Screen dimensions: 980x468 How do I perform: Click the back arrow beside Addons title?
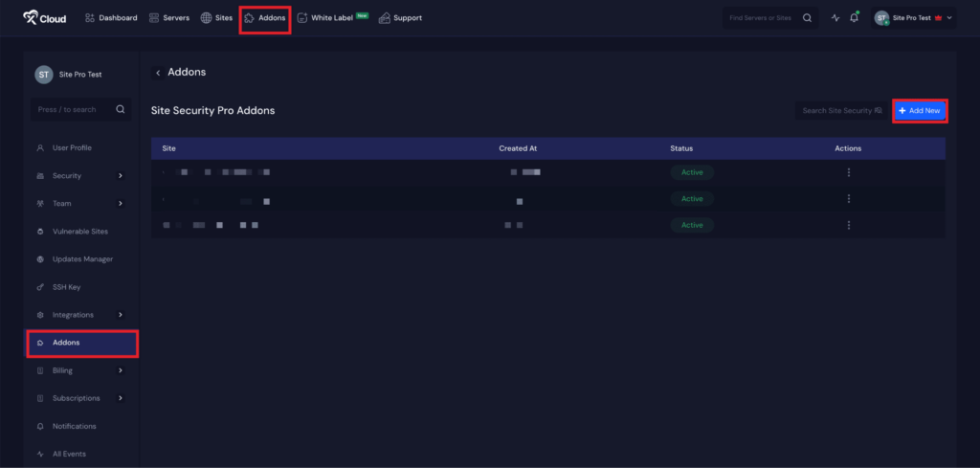click(x=158, y=73)
